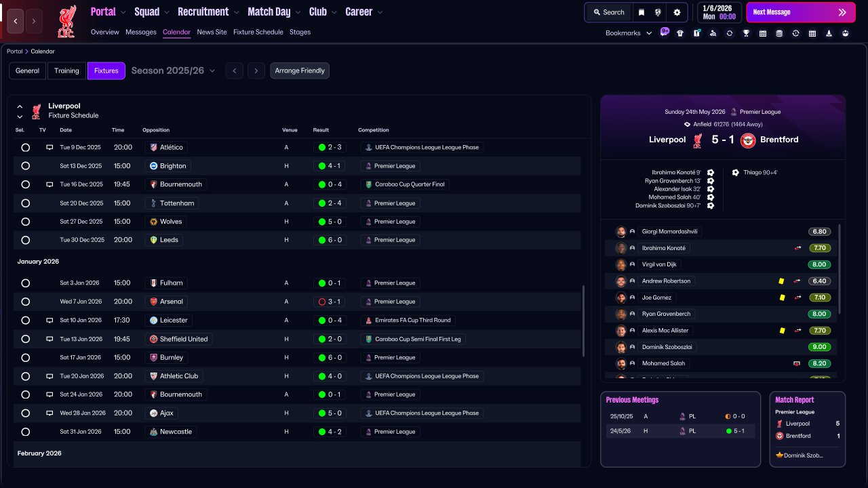Select the radio button for the Burnley fixture
Viewport: 868px width, 488px height.
(x=26, y=357)
